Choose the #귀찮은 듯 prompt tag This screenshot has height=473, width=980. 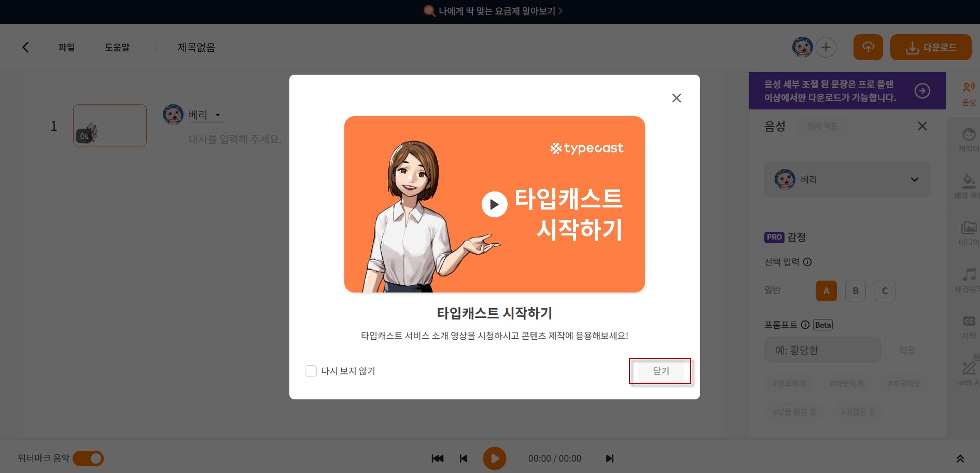[858, 412]
